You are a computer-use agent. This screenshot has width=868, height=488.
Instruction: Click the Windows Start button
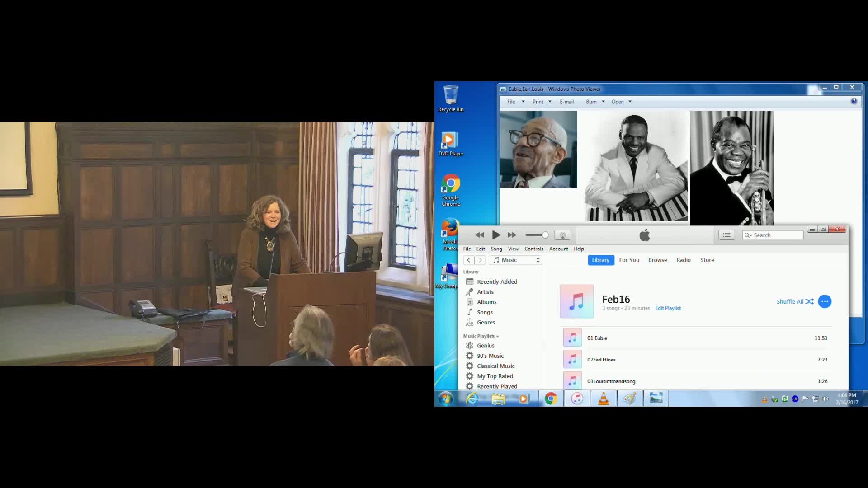446,399
